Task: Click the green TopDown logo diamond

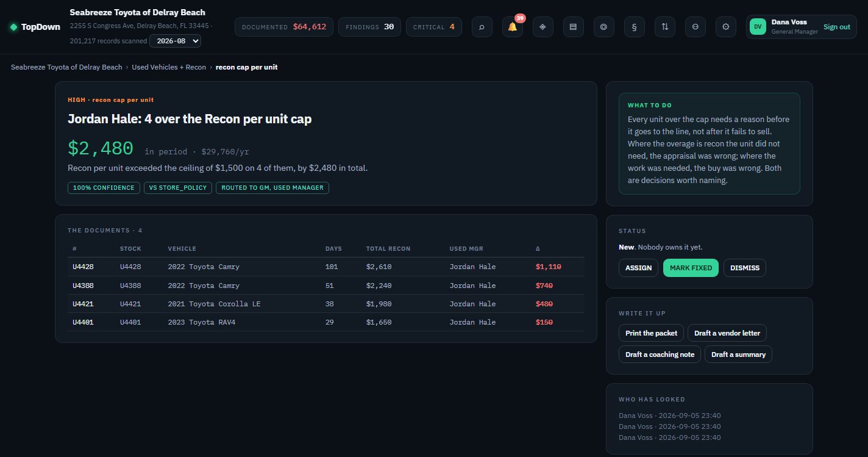Action: pyautogui.click(x=13, y=27)
